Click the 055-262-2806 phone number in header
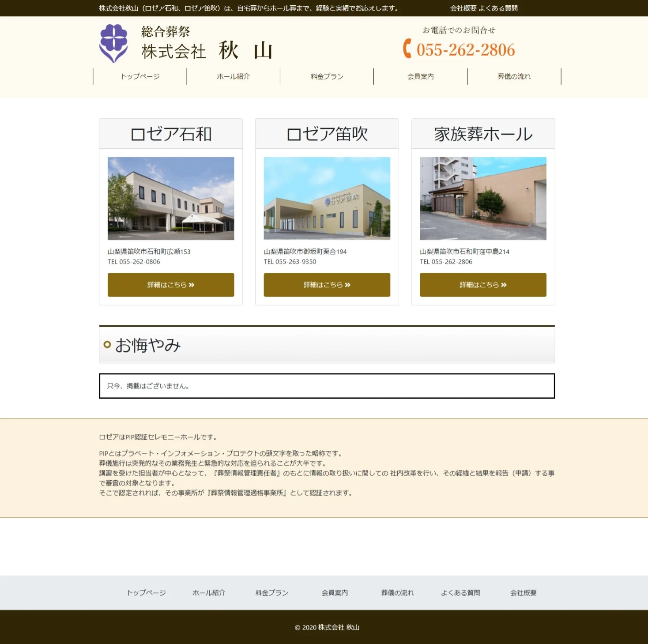 [x=466, y=50]
